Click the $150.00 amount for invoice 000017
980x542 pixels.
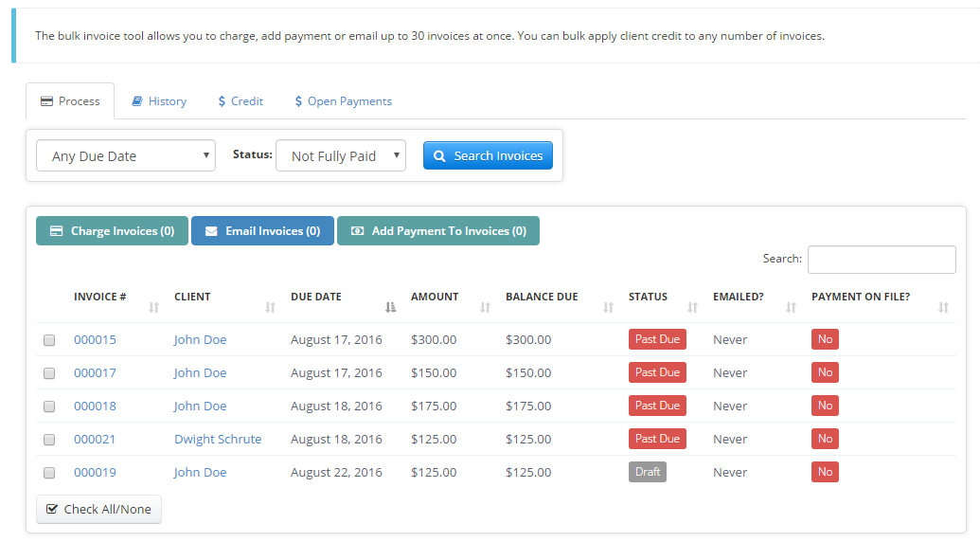(x=434, y=372)
